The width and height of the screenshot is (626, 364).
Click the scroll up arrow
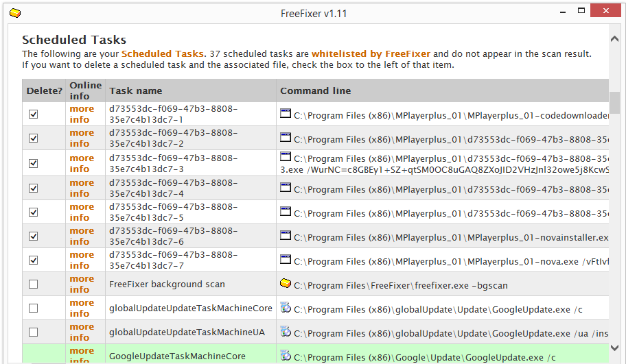click(x=614, y=39)
